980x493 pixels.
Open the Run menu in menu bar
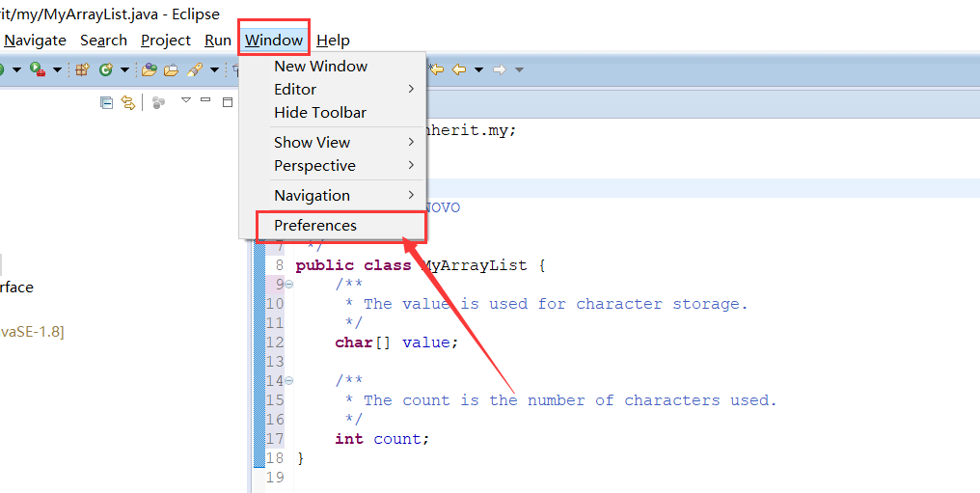pos(217,40)
